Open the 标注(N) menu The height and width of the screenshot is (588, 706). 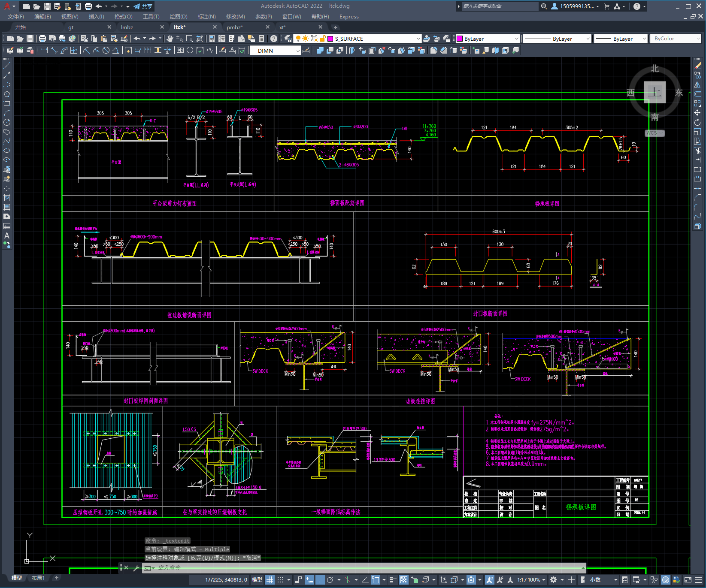(x=206, y=17)
